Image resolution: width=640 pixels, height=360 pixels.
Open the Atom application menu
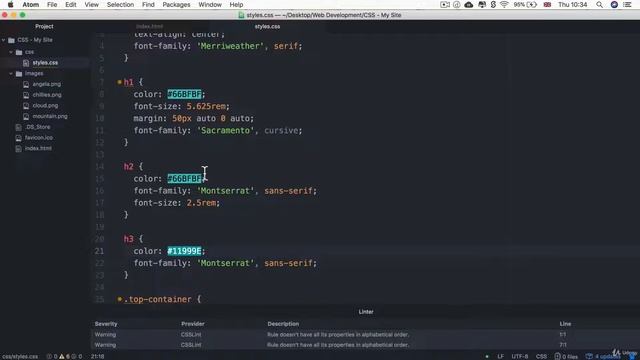(x=31, y=4)
